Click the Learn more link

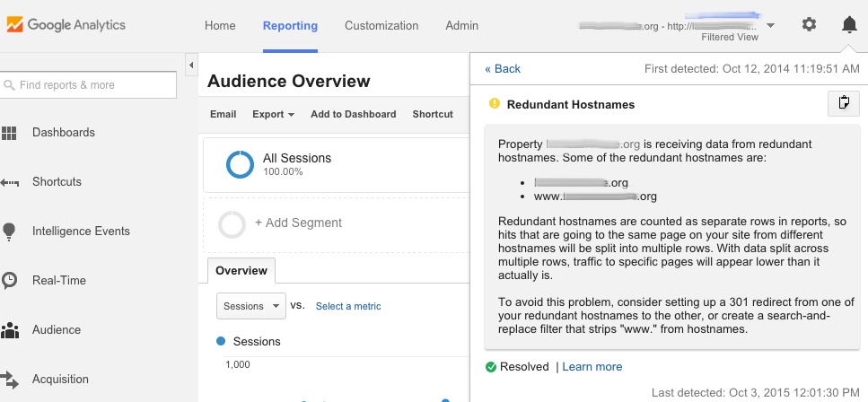592,366
